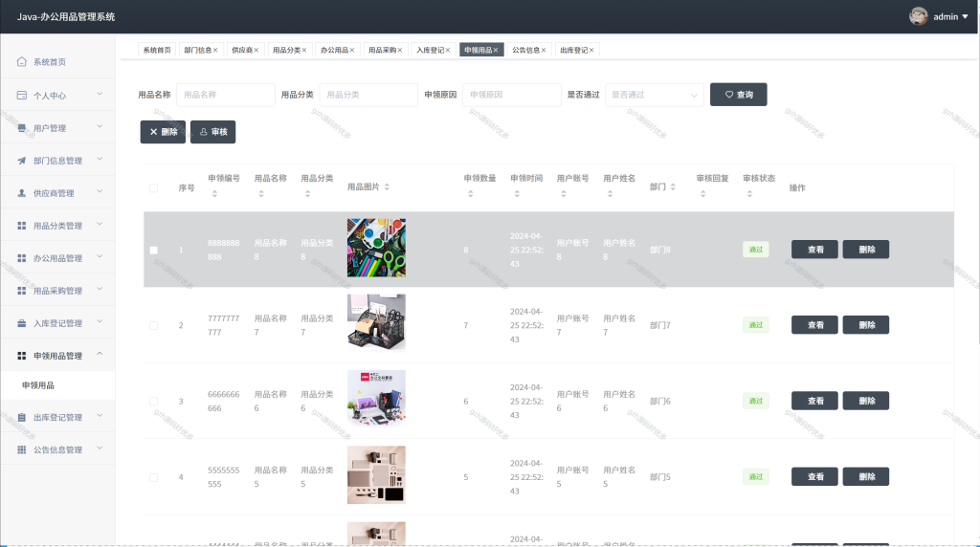Check the checkbox for row 3
The image size is (980, 547).
point(154,402)
